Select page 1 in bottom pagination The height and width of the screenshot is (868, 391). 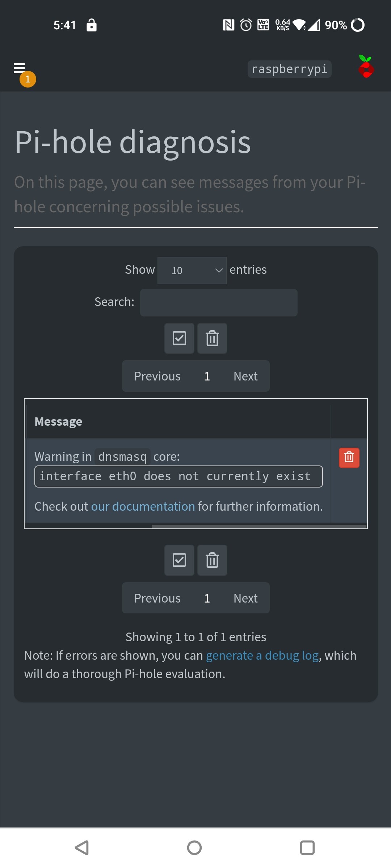(x=207, y=598)
